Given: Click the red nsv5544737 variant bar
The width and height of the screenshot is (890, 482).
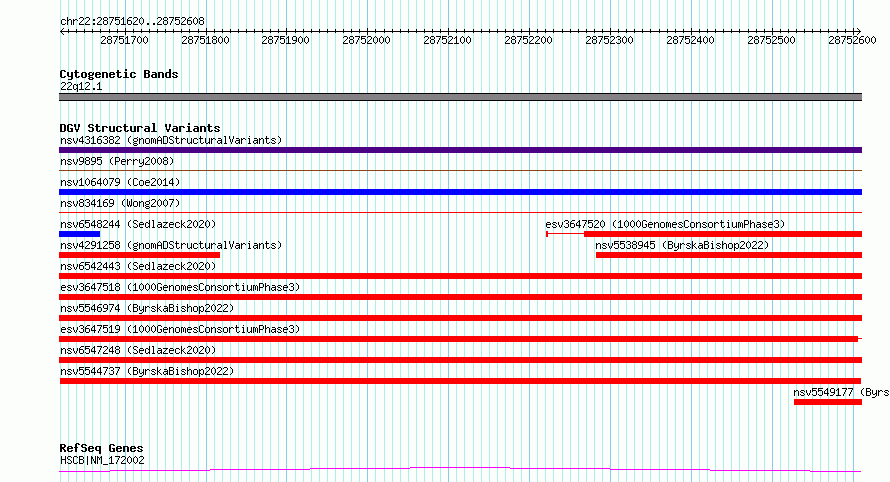Looking at the screenshot, I should tap(460, 381).
